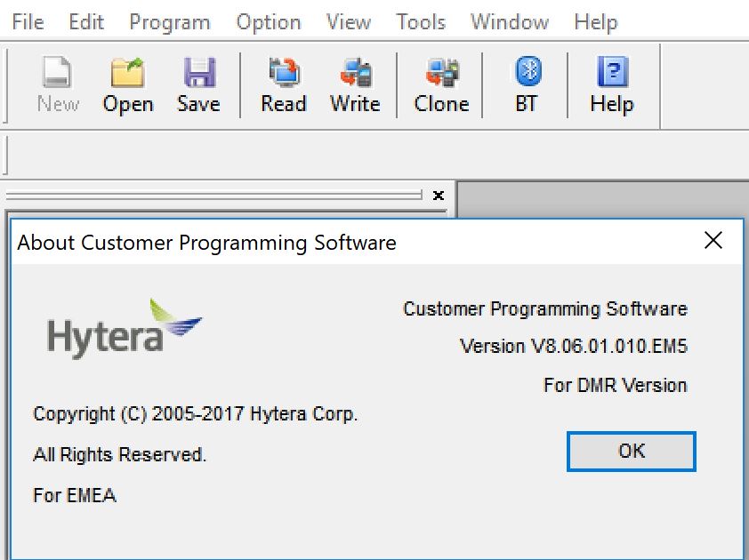
Task: Open the Help menu in menu bar
Action: 596,22
